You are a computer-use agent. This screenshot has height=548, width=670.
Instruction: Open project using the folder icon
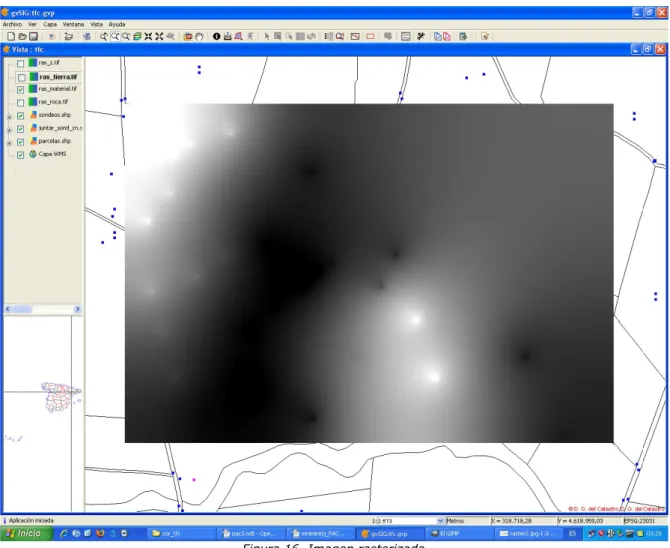click(22, 37)
